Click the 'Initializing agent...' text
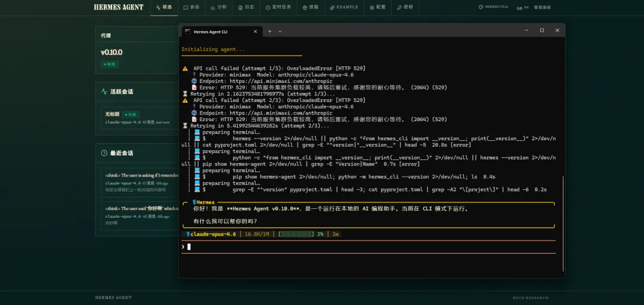644x305 pixels. [x=213, y=50]
